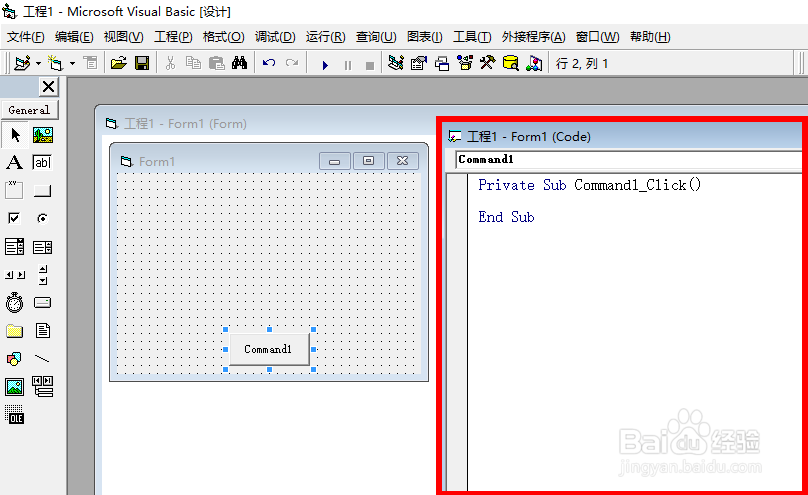Image resolution: width=808 pixels, height=495 pixels.
Task: Click the Add Standard EXE Project toolbar icon
Action: point(22,63)
